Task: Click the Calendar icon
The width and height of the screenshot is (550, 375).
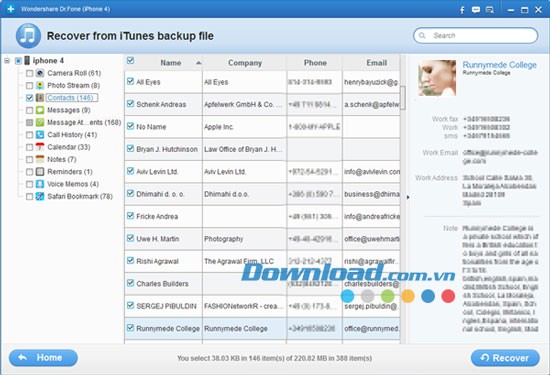Action: pyautogui.click(x=40, y=147)
